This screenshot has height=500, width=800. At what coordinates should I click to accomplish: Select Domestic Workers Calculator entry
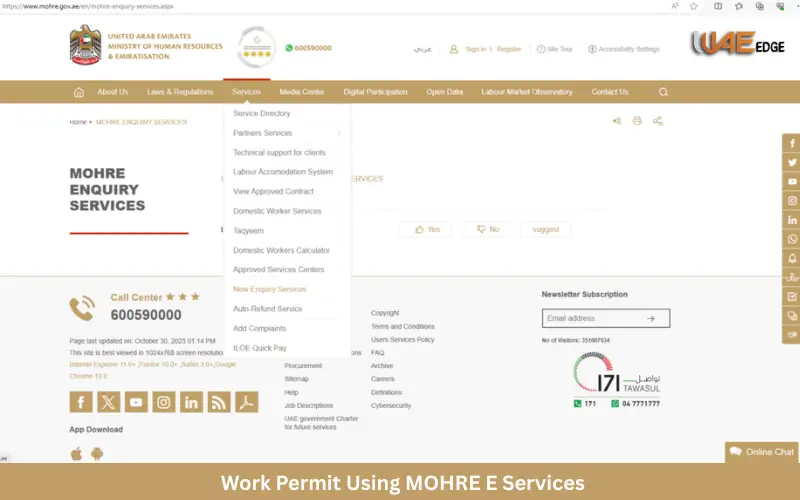tap(281, 251)
